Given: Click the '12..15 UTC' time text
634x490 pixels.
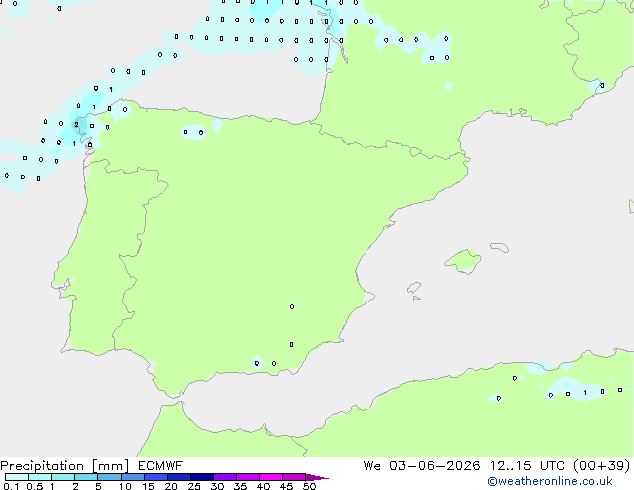Looking at the screenshot, I should click(x=527, y=466).
